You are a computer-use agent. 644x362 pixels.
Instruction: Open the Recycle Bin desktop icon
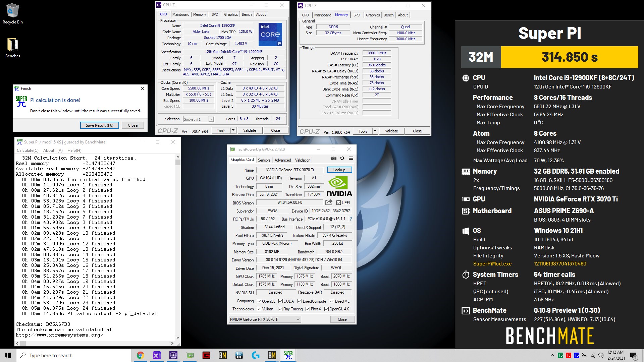(x=12, y=14)
